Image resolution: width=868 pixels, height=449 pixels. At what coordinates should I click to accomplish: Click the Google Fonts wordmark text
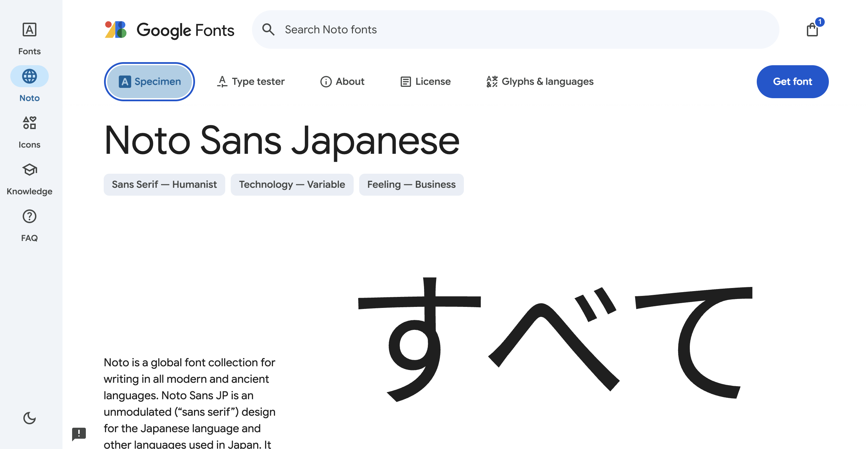(185, 30)
